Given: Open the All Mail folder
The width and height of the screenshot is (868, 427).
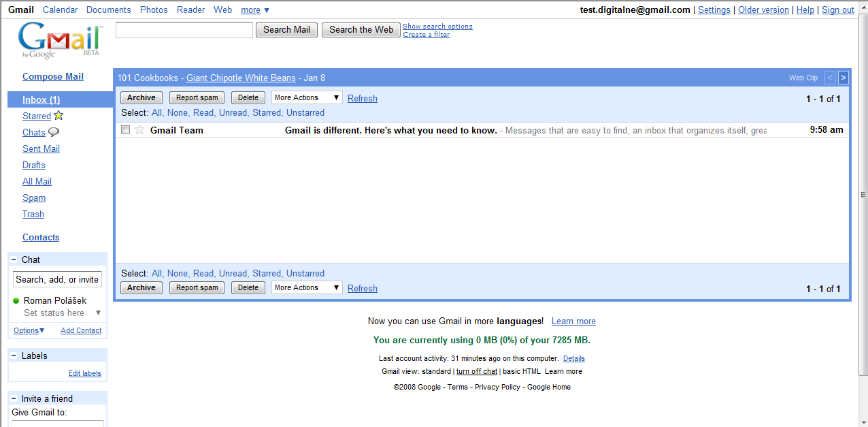Looking at the screenshot, I should [37, 181].
